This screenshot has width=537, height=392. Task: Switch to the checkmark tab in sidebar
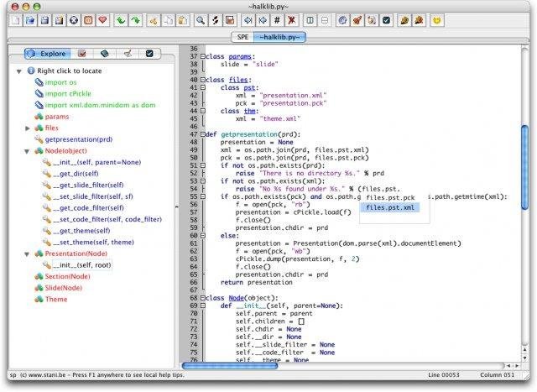point(149,54)
